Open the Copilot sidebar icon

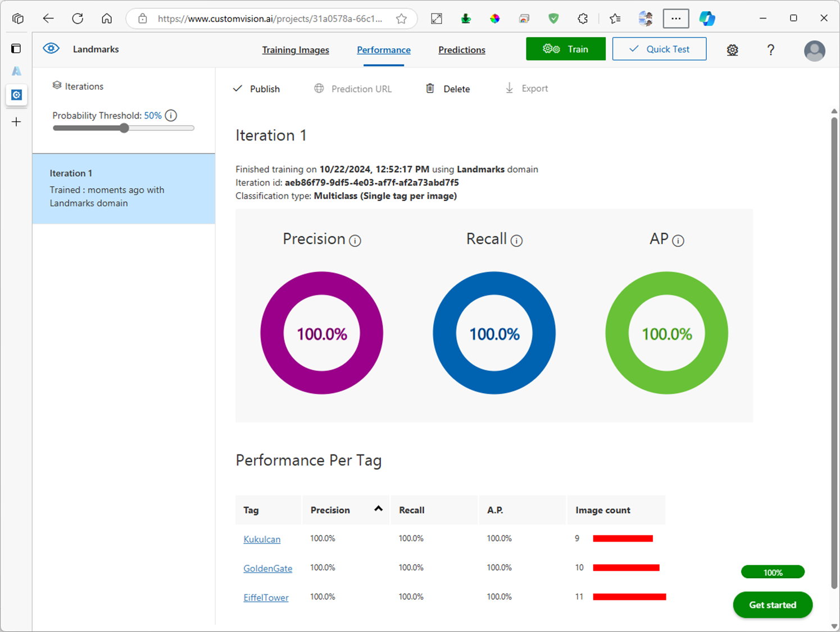[x=707, y=19]
